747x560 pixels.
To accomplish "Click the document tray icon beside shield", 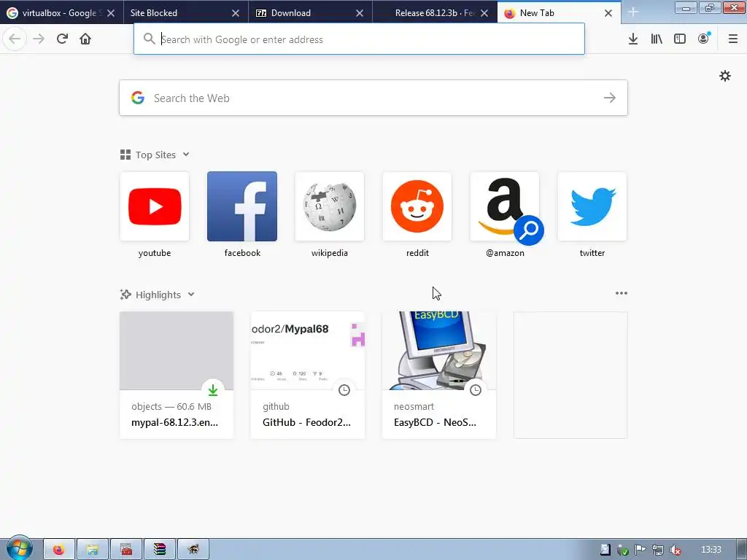I will pos(605,550).
